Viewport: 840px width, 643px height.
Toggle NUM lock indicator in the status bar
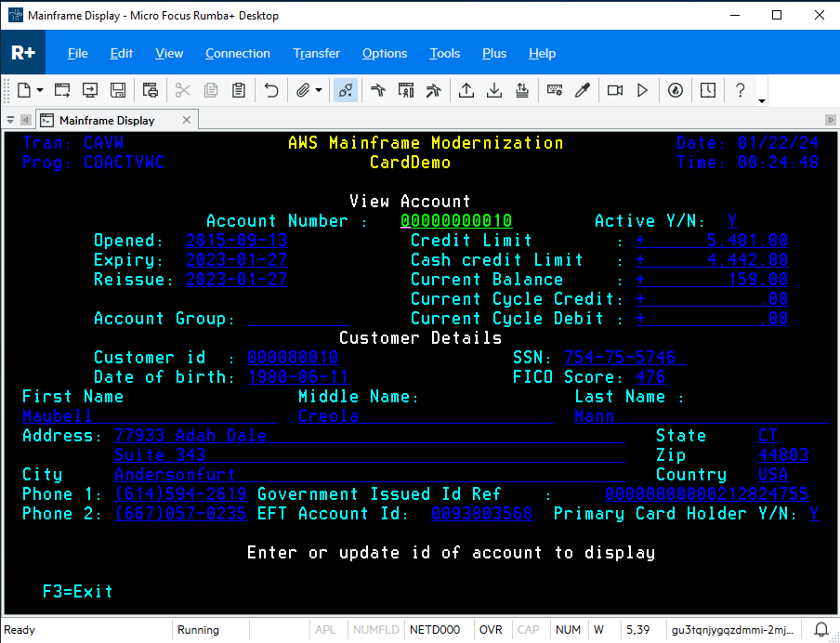pos(567,629)
